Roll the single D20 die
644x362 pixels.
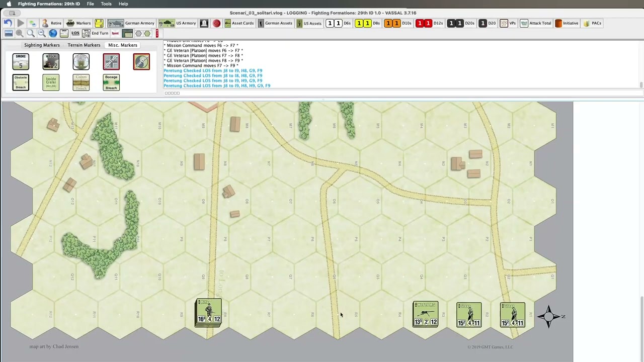point(488,23)
